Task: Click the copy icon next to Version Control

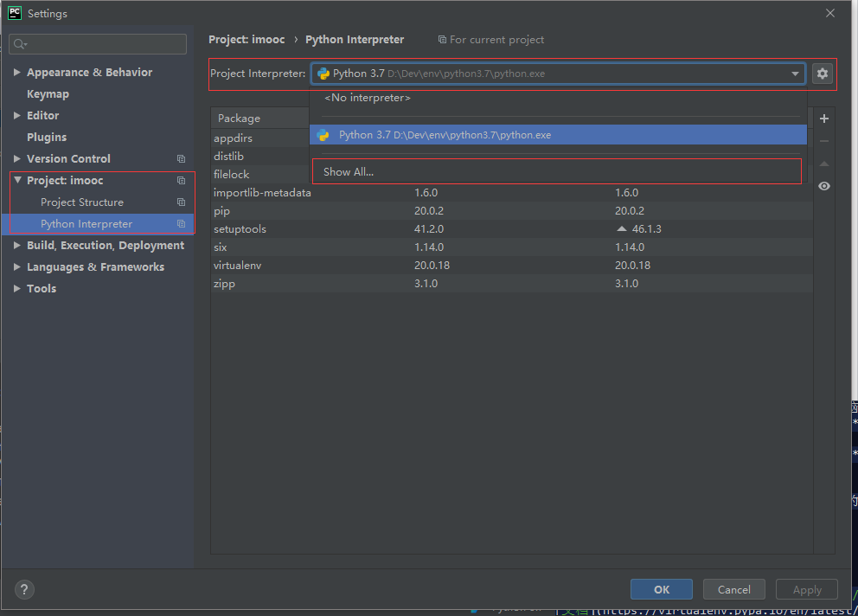Action: 181,159
